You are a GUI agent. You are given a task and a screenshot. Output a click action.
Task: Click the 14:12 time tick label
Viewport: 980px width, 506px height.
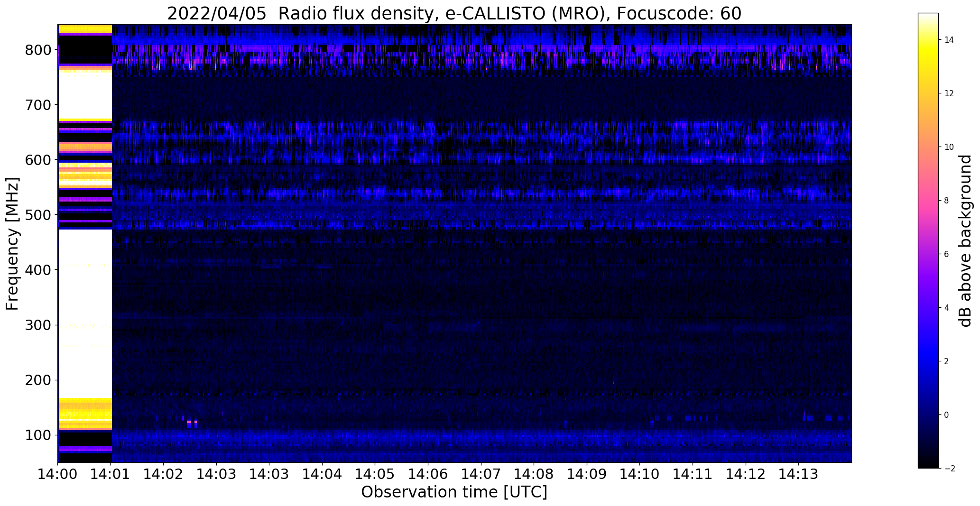pyautogui.click(x=746, y=474)
